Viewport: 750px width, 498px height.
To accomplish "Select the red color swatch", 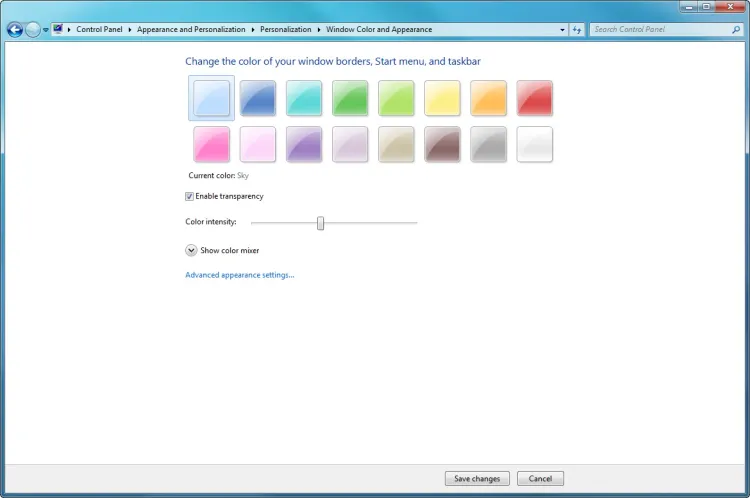I will coord(534,98).
